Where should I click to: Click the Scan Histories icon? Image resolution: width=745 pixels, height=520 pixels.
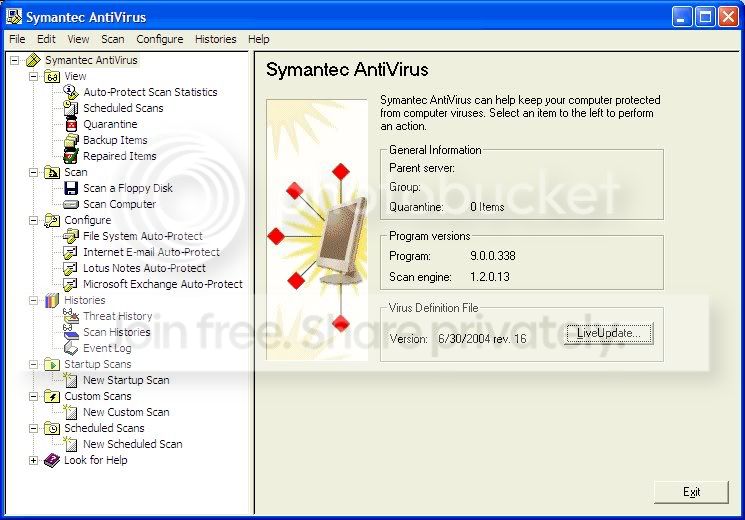71,332
